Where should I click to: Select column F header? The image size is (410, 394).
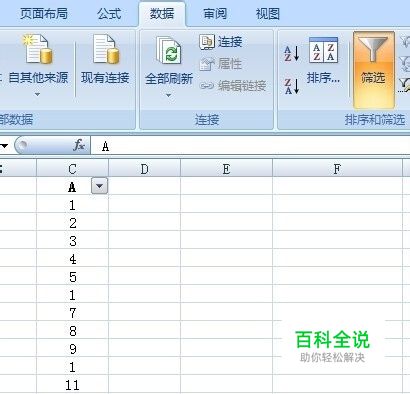[337, 169]
